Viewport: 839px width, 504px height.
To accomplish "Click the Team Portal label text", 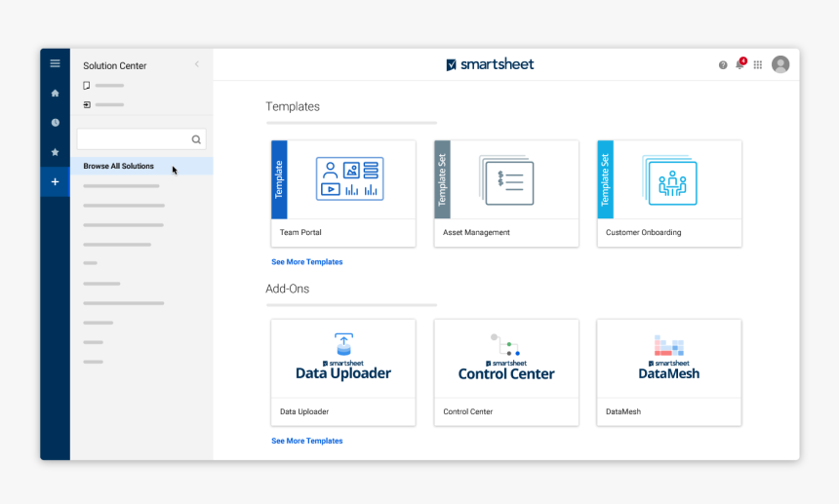I will [300, 232].
